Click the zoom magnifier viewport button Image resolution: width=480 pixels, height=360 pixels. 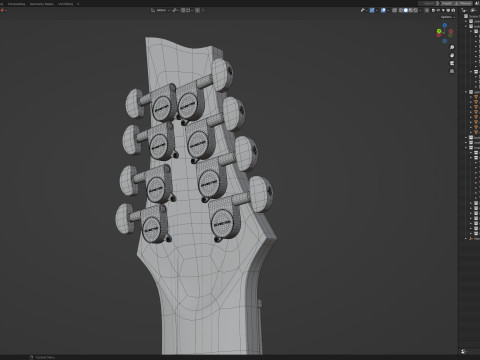[452, 47]
